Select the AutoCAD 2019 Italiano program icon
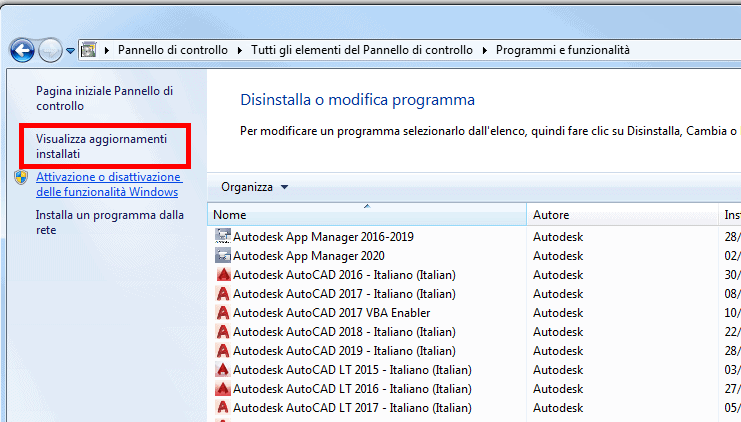Screen dimensions: 741x422 pos(223,351)
